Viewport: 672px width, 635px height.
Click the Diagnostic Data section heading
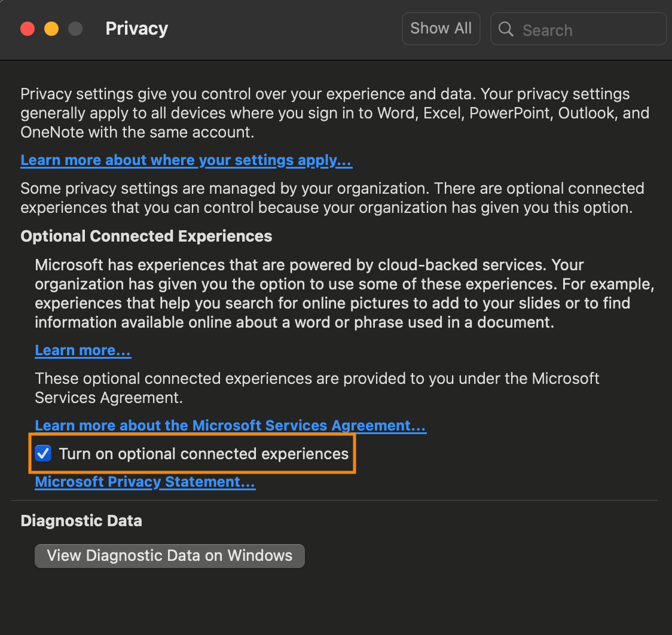(x=81, y=521)
